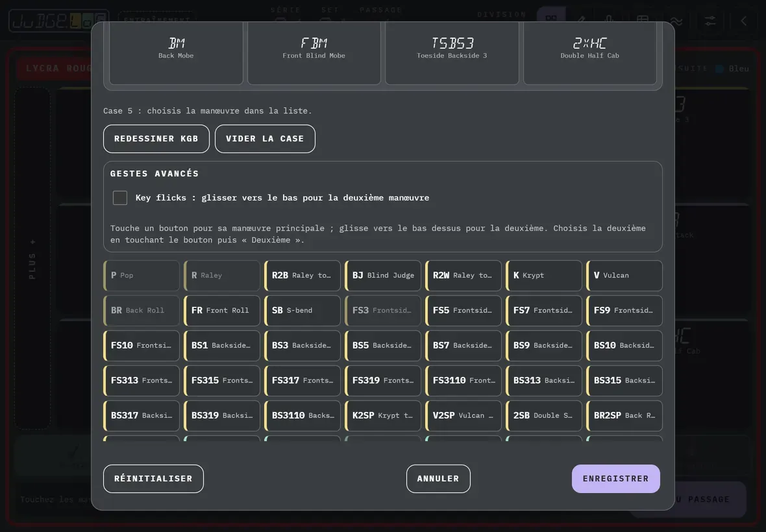Select the K Krypt manoeuvre
Image resolution: width=766 pixels, height=532 pixels.
click(x=544, y=275)
